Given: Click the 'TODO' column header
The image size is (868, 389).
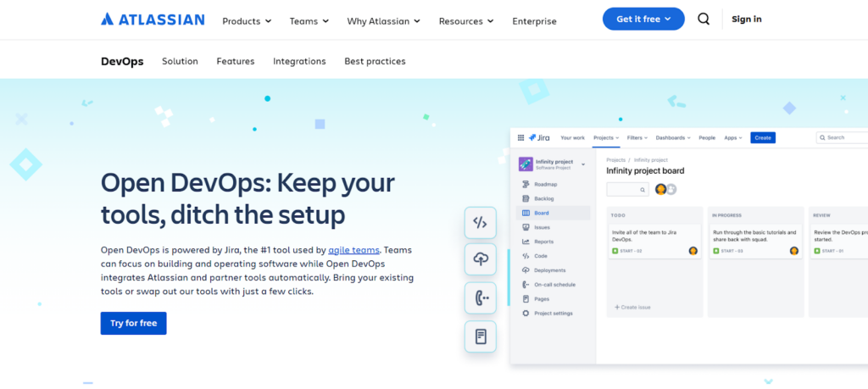Looking at the screenshot, I should 618,215.
